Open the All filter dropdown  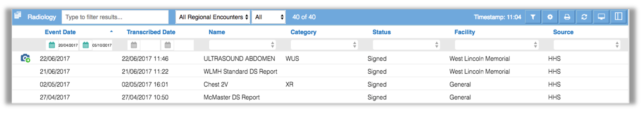269,17
